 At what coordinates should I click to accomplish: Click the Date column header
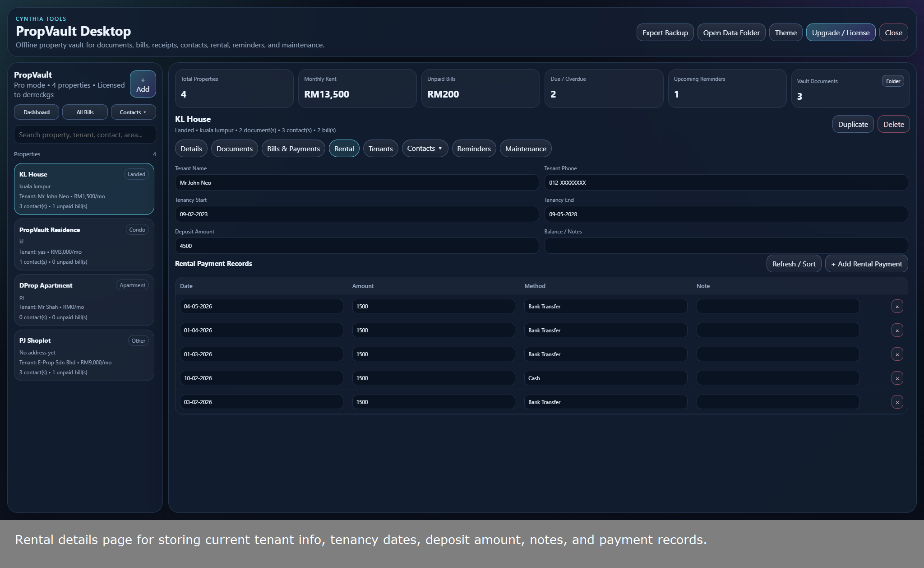186,286
